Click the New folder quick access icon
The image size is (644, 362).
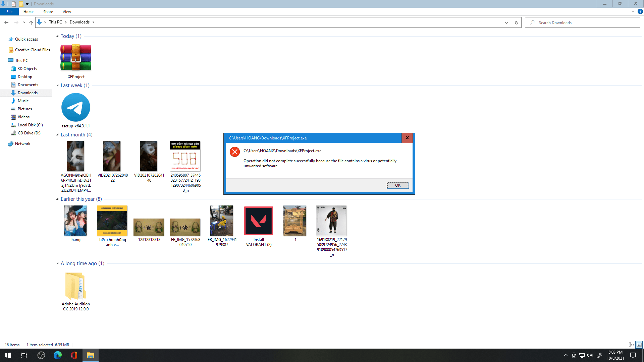pyautogui.click(x=21, y=4)
